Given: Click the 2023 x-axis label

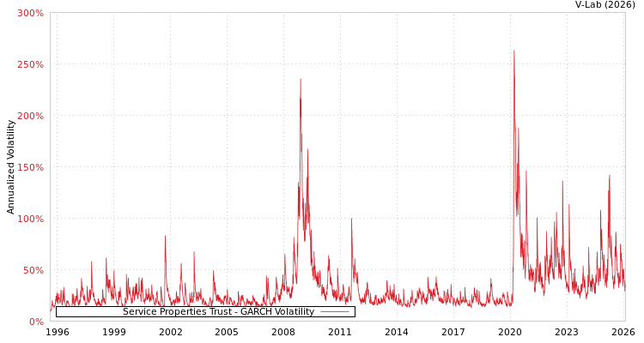Looking at the screenshot, I should [x=567, y=332].
